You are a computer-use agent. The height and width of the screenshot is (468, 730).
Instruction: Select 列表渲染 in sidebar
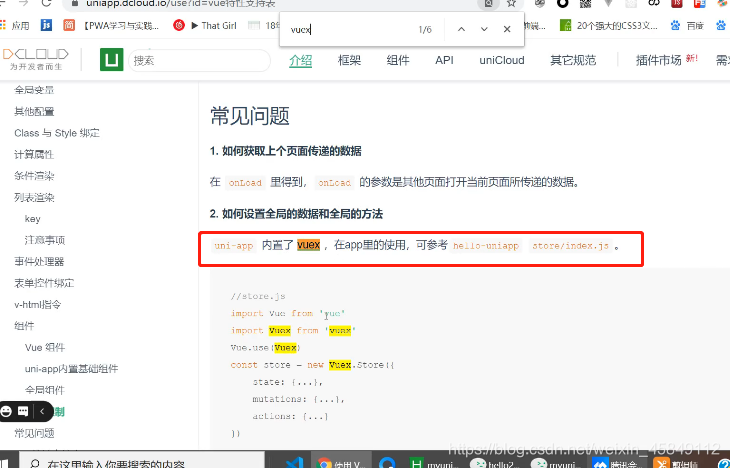(x=34, y=197)
